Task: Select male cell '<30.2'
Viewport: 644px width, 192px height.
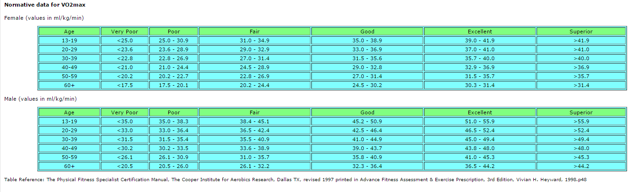Action: pyautogui.click(x=125, y=148)
